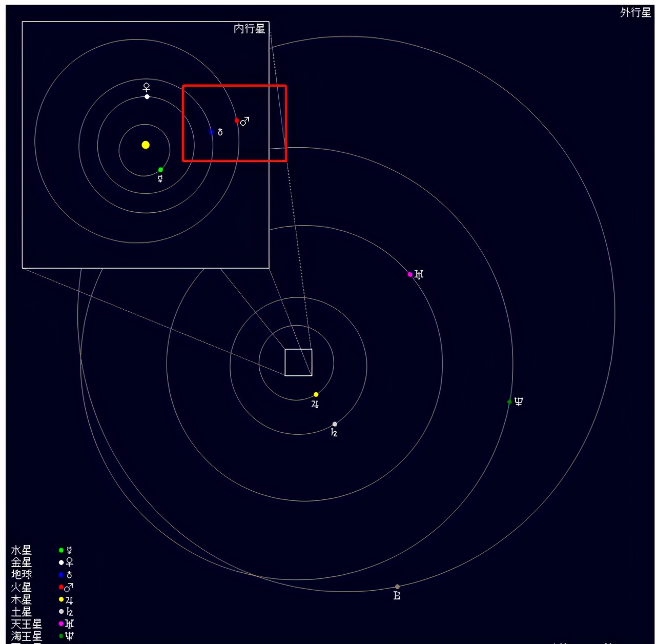The image size is (657, 644).
Task: Select the grey Saturn dot on its orbit
Action: (x=335, y=424)
